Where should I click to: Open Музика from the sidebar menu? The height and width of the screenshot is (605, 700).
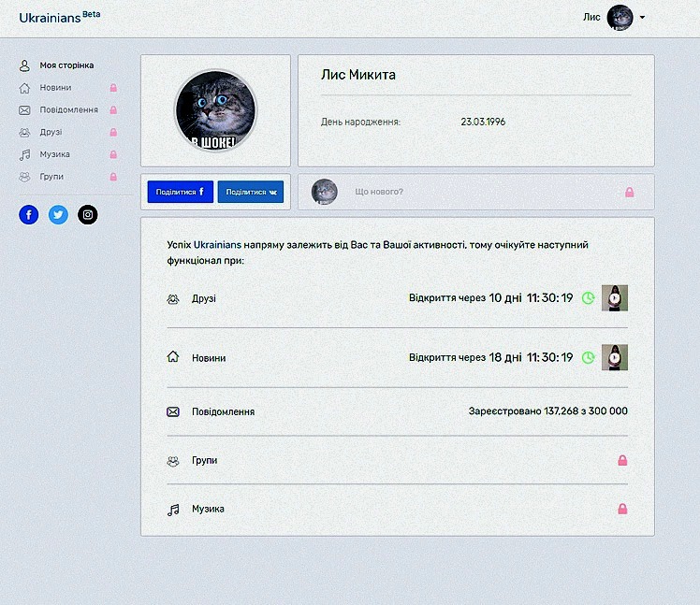pos(54,154)
